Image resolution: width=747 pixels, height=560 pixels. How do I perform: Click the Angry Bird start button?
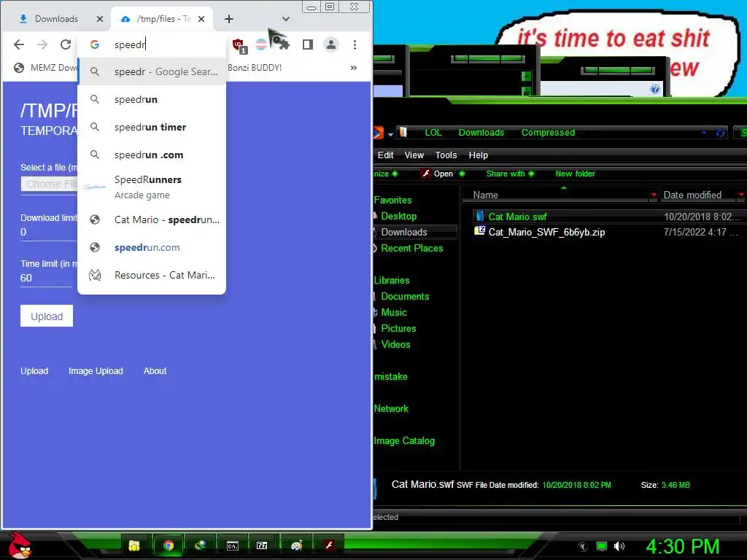(x=20, y=545)
